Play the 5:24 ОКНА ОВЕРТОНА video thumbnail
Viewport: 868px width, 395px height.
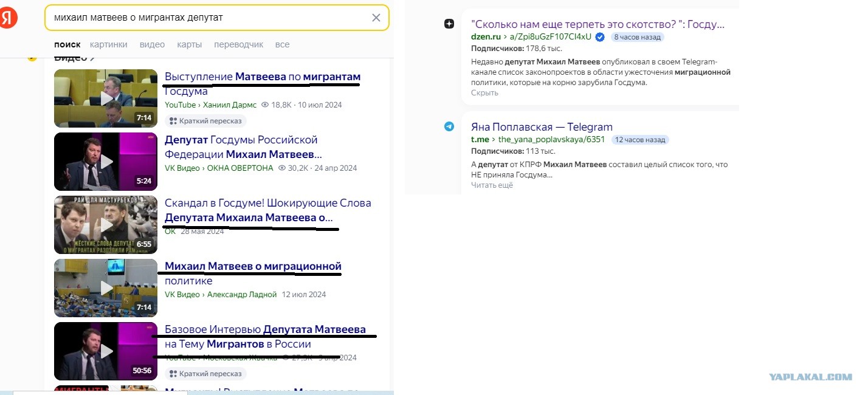pos(106,162)
